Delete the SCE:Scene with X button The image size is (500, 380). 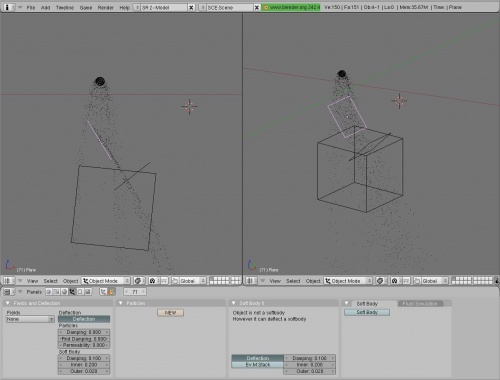pos(257,7)
